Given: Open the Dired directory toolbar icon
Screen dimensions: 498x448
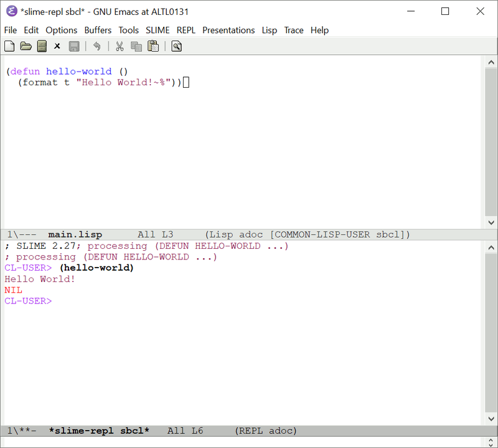Looking at the screenshot, I should pyautogui.click(x=40, y=45).
